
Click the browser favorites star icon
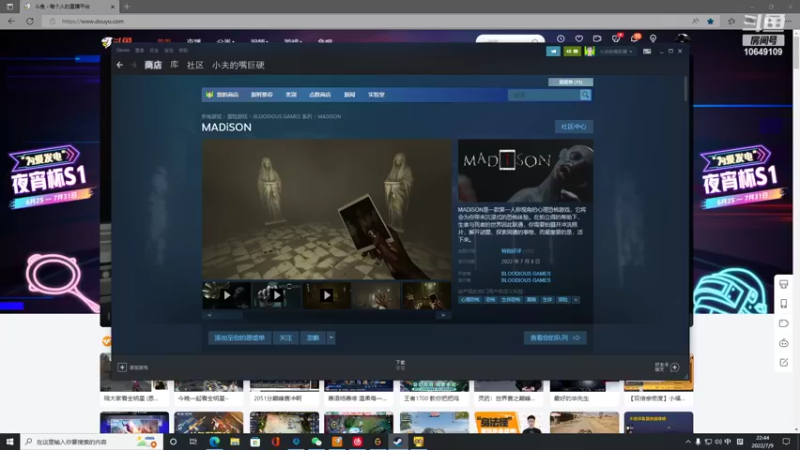click(x=710, y=21)
